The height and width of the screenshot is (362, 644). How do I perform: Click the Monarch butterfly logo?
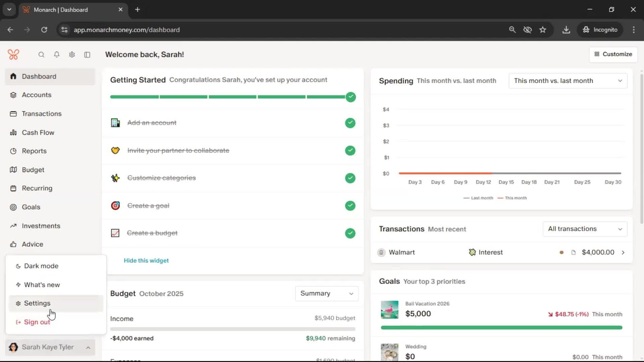pos(13,54)
